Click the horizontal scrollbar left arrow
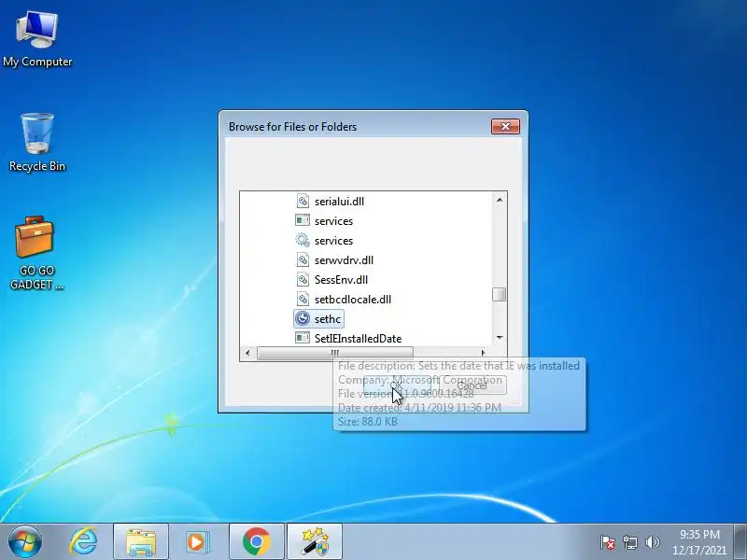 [247, 353]
